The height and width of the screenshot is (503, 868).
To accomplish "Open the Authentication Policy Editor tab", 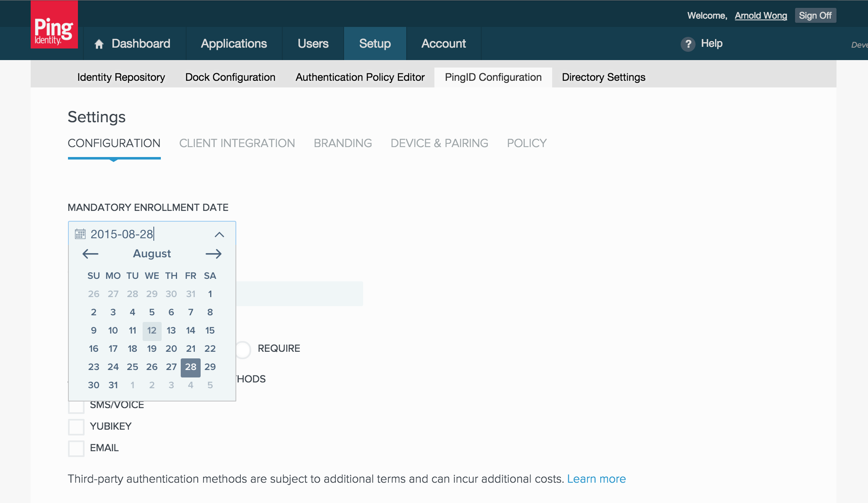I will coord(360,77).
